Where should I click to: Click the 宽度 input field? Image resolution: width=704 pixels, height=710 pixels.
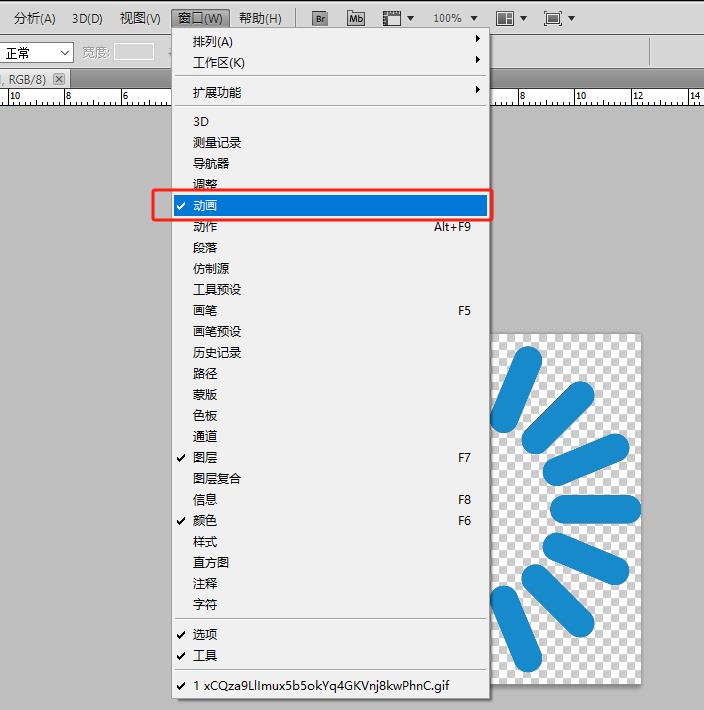point(134,52)
